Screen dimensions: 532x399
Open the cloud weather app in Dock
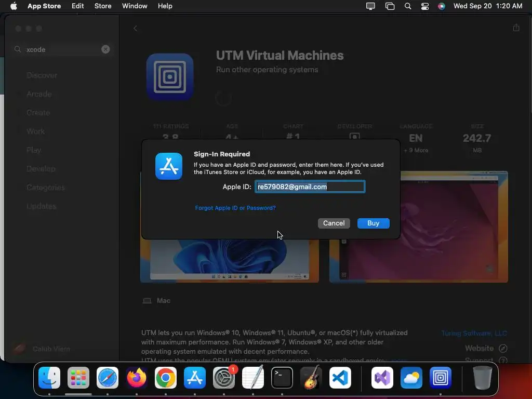[411, 378]
